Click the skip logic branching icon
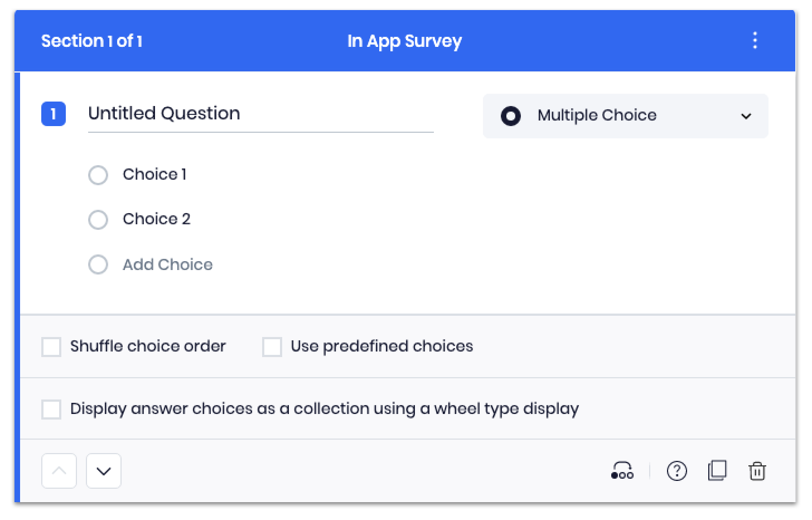Screen dimensions: 812x520 pos(622,471)
